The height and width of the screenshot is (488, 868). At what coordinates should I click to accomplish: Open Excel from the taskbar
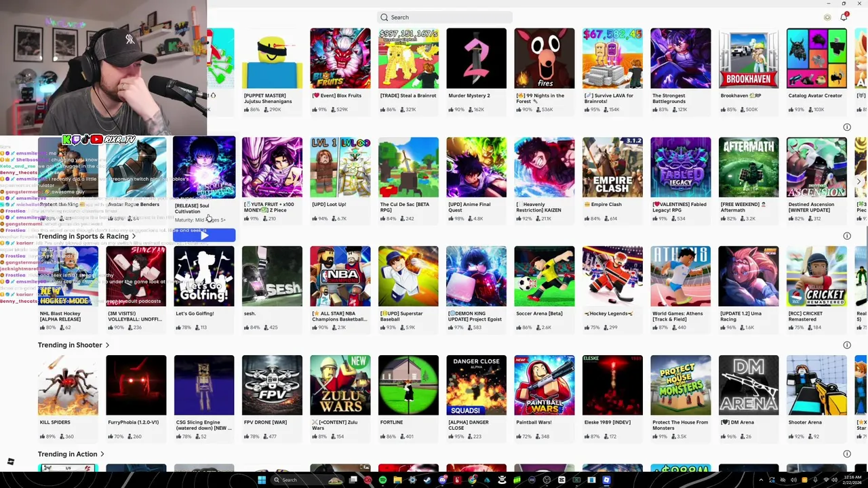[x=576, y=480]
